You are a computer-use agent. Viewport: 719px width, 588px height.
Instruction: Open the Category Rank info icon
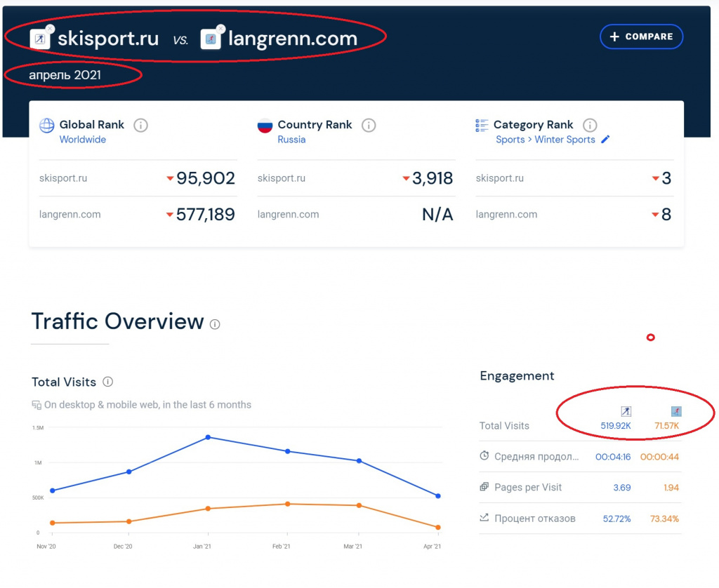point(590,125)
